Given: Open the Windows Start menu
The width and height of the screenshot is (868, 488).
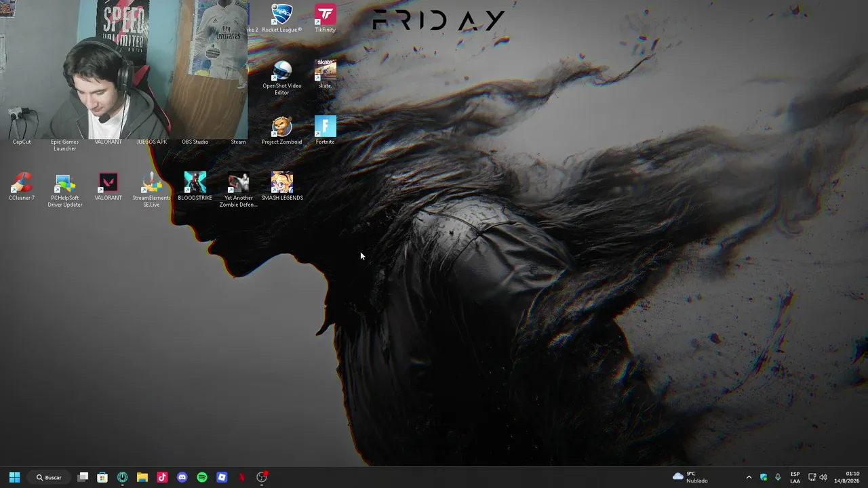Looking at the screenshot, I should 14,477.
